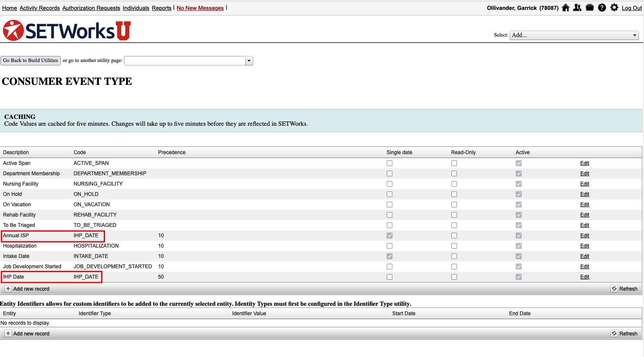644x357 pixels.
Task: Toggle Read-Only checkbox for Hospitalization
Action: point(454,246)
